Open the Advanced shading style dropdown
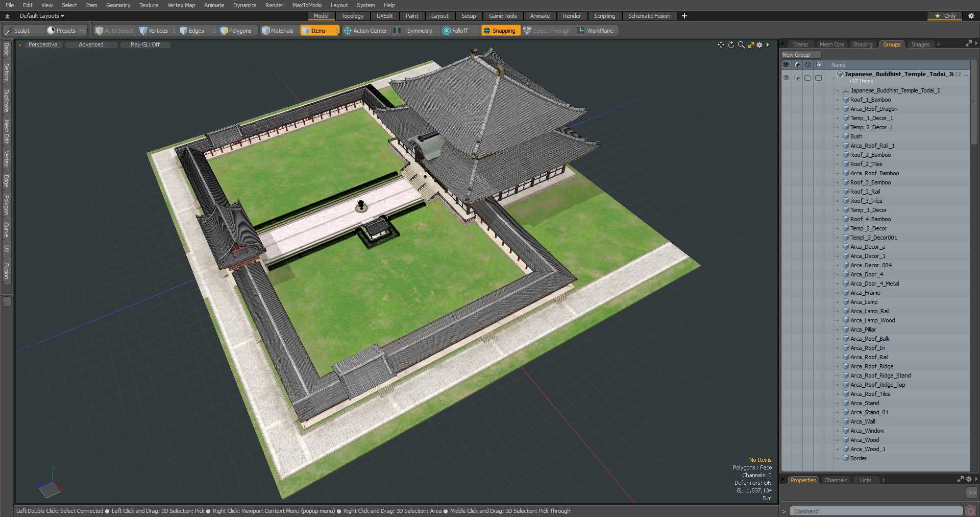This screenshot has width=980, height=517. coord(91,45)
